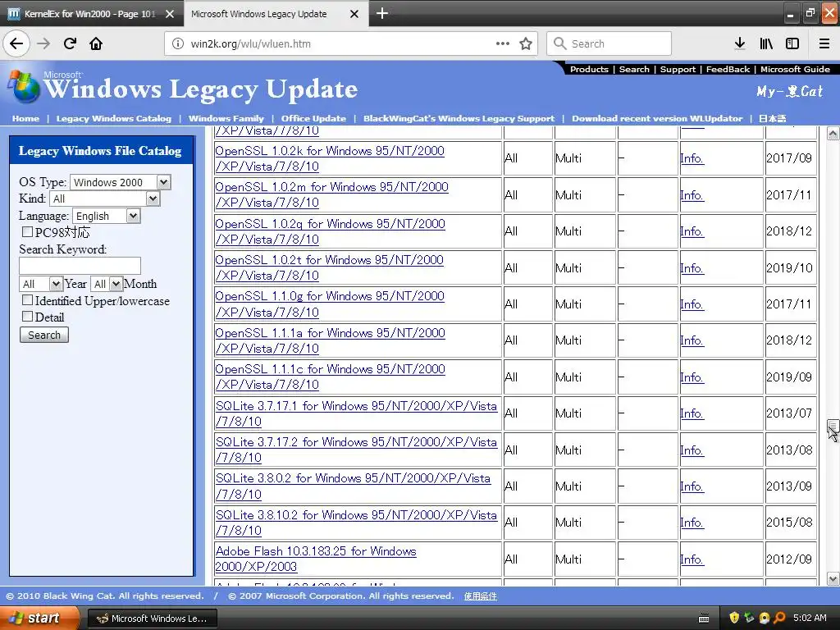Viewport: 840px width, 630px height.
Task: Close the Microsoft Windows Legacy Update tab
Action: tap(354, 14)
